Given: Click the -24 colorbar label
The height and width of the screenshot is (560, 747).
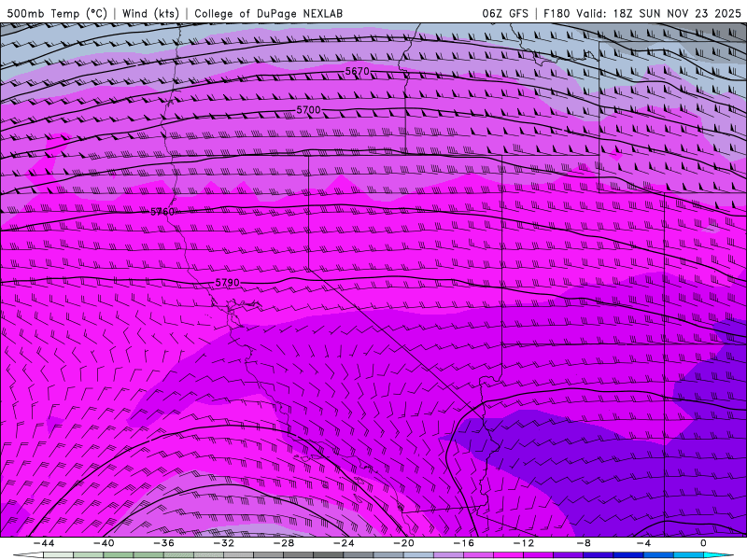Looking at the screenshot, I should pos(344,543).
